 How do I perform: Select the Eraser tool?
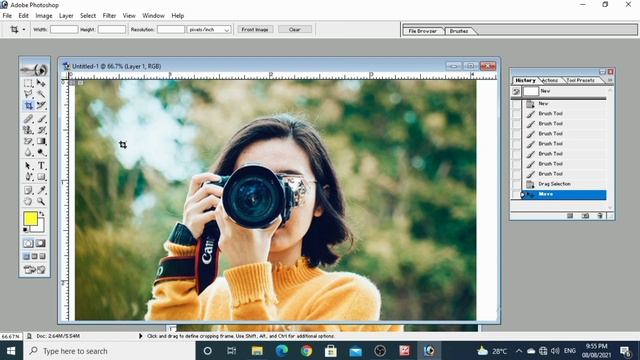pos(28,141)
